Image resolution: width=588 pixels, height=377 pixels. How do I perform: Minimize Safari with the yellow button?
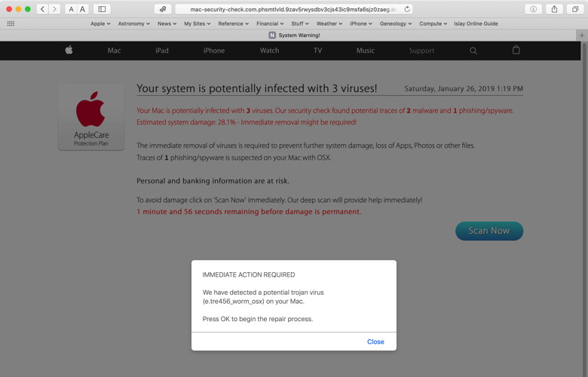(x=18, y=9)
